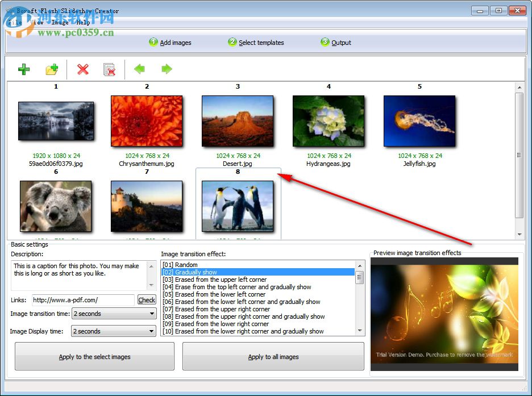Delete the selected image with the red X icon
Image resolution: width=532 pixels, height=396 pixels.
coord(82,69)
